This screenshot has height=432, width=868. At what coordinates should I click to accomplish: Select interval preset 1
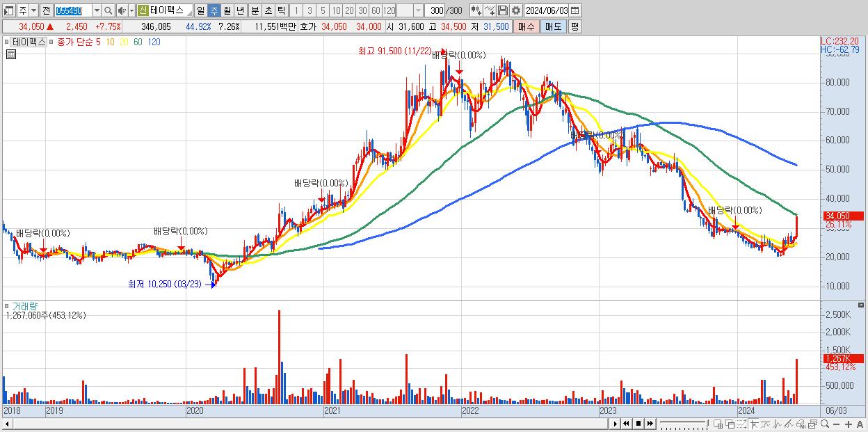click(x=296, y=10)
